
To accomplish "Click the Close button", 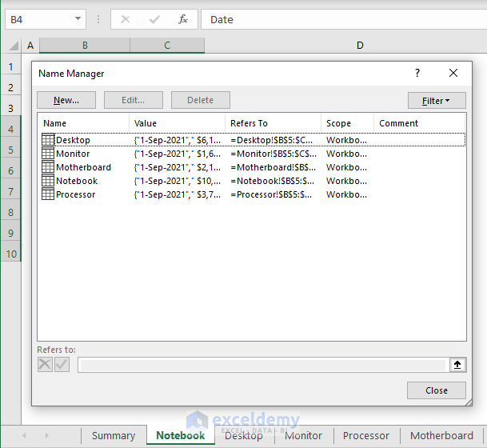I will pyautogui.click(x=437, y=390).
